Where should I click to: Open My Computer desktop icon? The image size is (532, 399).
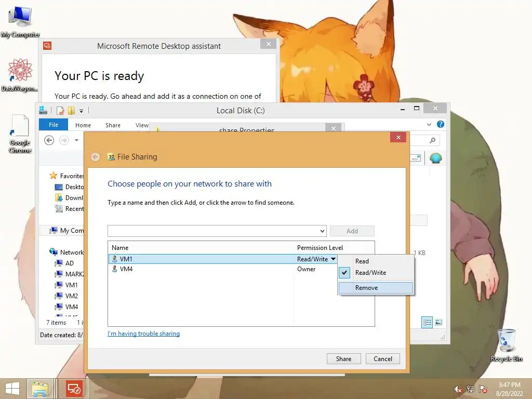click(x=20, y=21)
